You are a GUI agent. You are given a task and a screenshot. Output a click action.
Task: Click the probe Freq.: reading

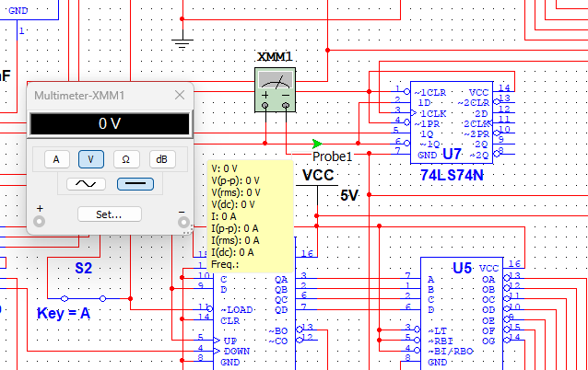225,264
